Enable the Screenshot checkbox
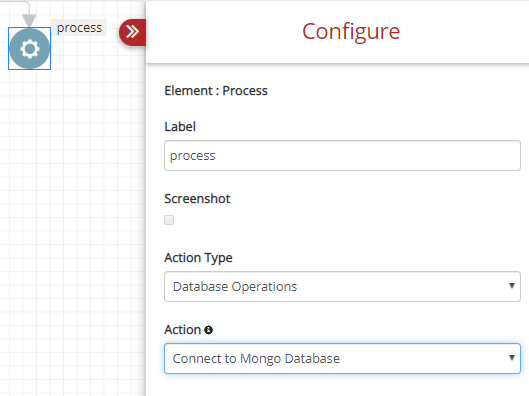The width and height of the screenshot is (529, 396). (x=169, y=220)
